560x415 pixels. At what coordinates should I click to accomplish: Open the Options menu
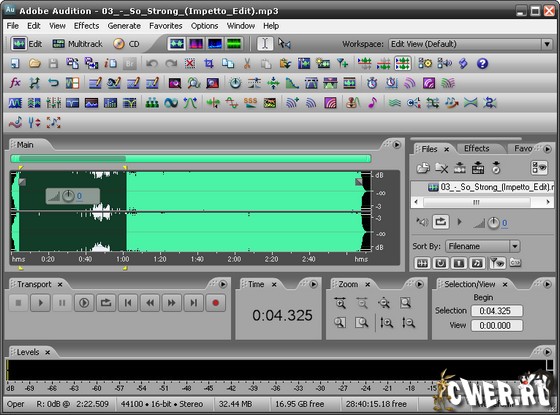coord(204,26)
